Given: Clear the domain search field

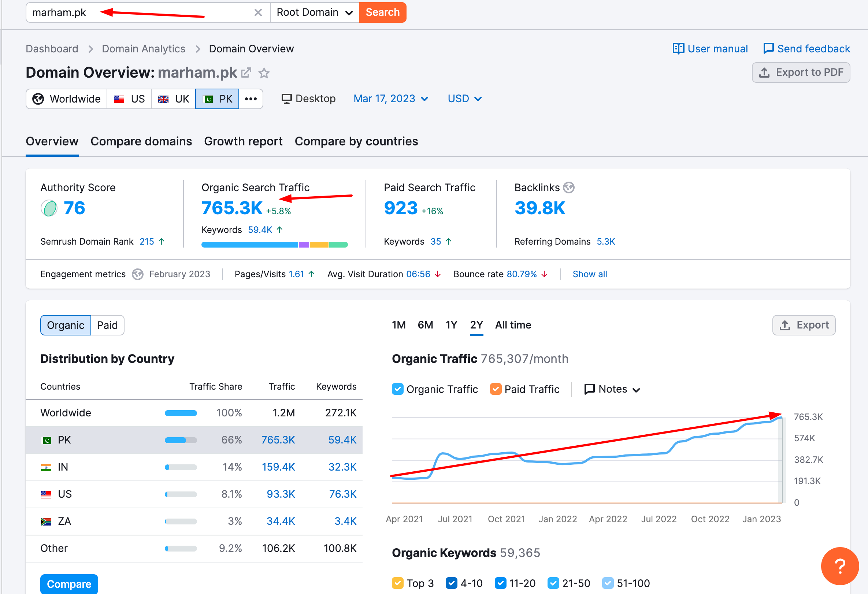Looking at the screenshot, I should click(258, 12).
